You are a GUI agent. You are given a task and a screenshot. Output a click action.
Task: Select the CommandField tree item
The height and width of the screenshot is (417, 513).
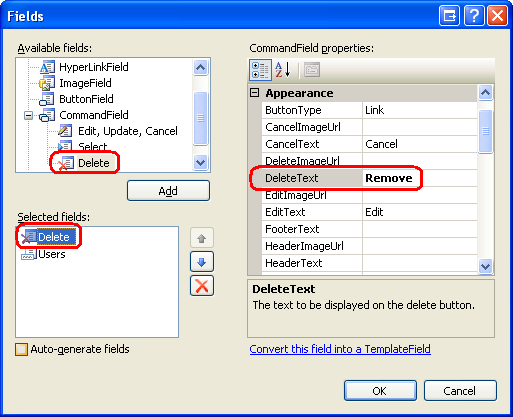tap(94, 115)
